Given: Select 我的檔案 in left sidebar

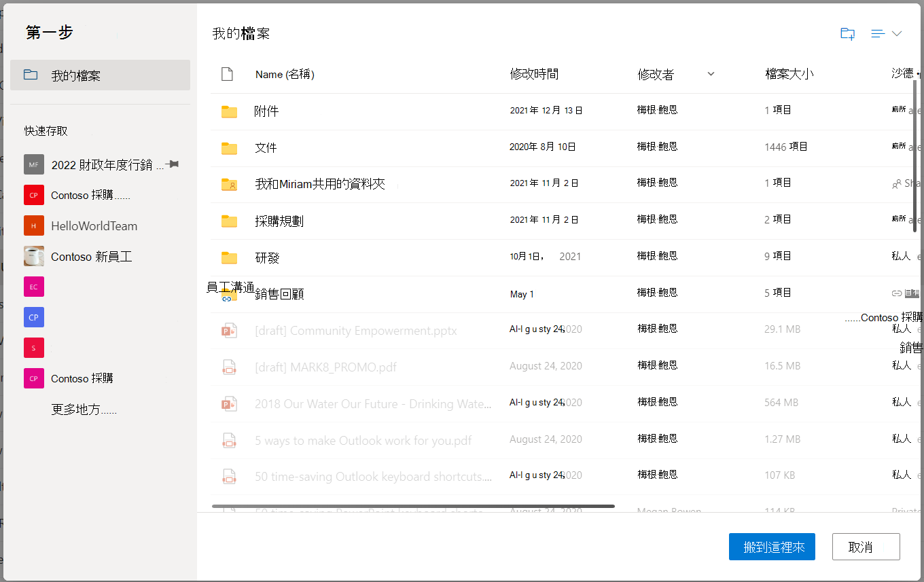Looking at the screenshot, I should [100, 75].
